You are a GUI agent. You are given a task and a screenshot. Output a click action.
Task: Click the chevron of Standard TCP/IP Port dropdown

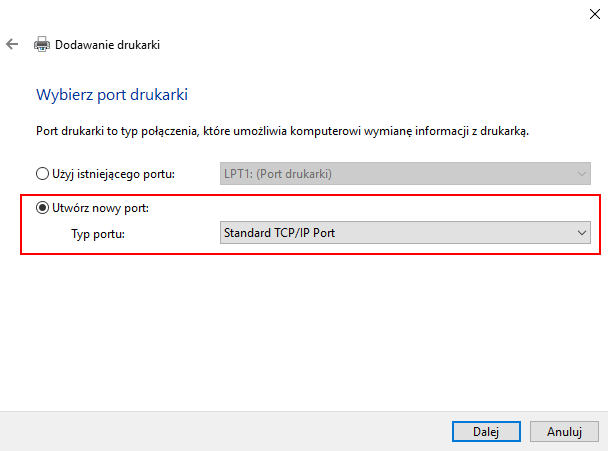pos(581,233)
